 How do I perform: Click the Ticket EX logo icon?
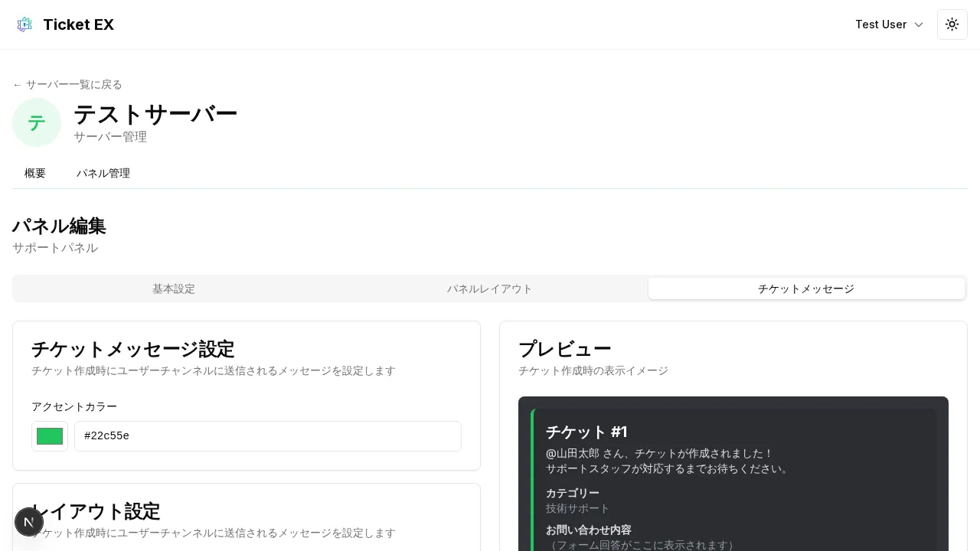tap(24, 24)
